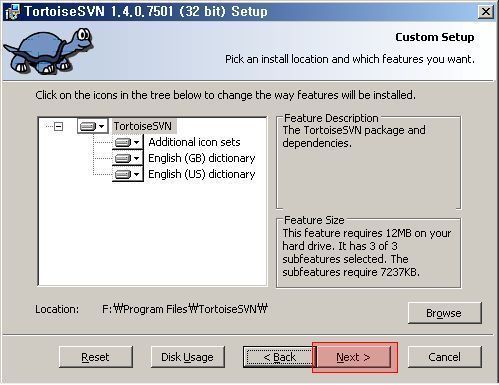
Task: Go back with the < Back button
Action: pyautogui.click(x=279, y=357)
